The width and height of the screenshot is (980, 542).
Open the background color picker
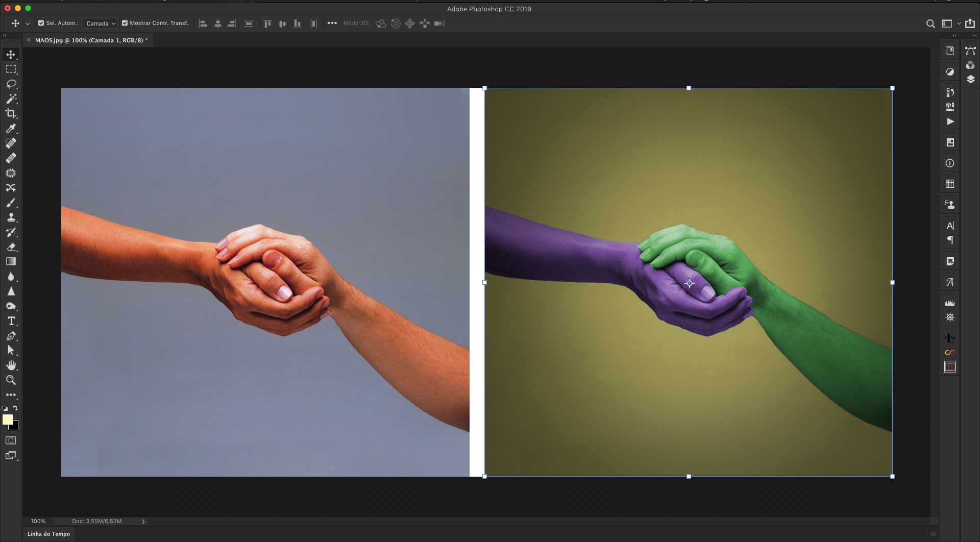click(x=15, y=427)
